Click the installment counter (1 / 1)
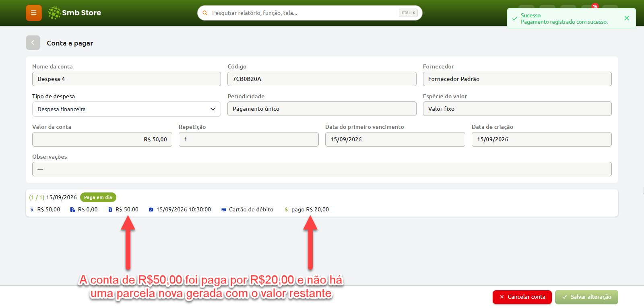The width and height of the screenshot is (644, 308). 37,197
